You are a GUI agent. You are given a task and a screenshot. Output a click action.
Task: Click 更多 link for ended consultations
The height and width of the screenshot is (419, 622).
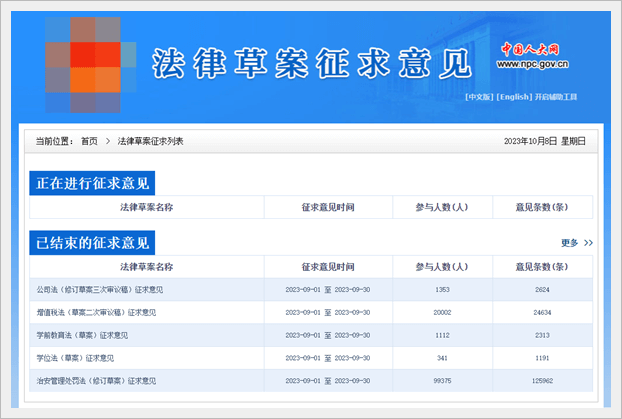point(569,243)
